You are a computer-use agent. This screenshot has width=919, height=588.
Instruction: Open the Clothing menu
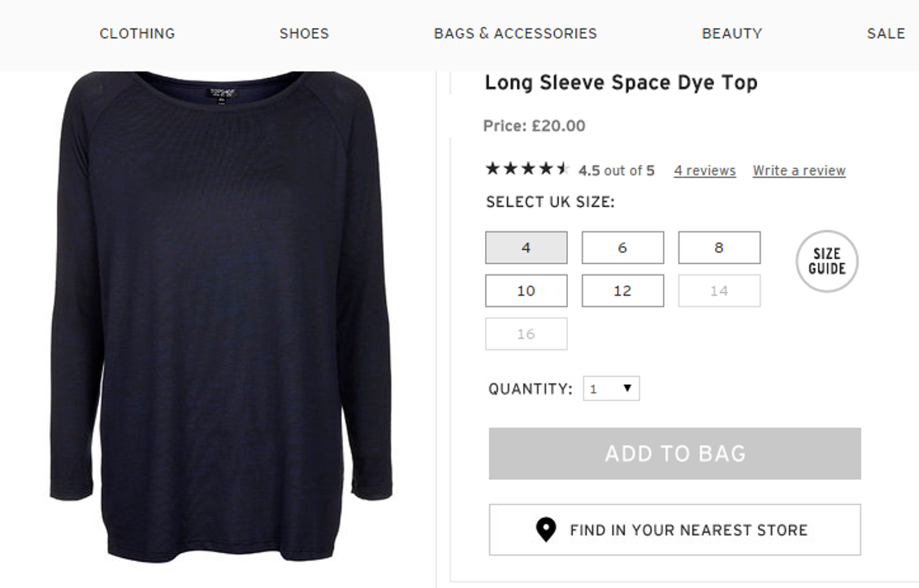(137, 33)
